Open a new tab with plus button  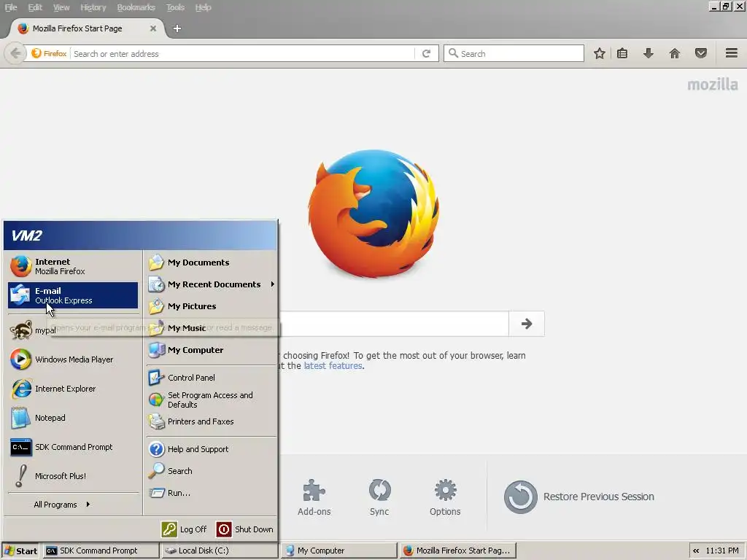[x=177, y=28]
